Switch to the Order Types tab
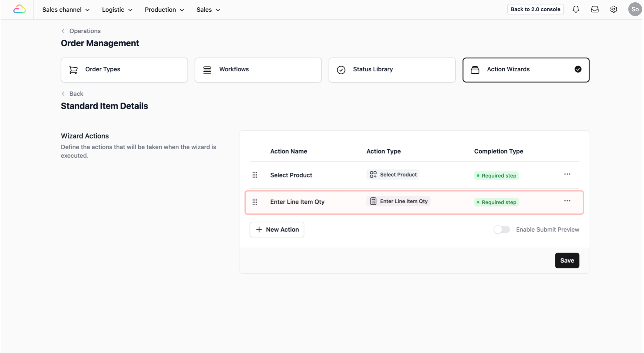Viewport: 644px width, 353px height. [x=124, y=70]
